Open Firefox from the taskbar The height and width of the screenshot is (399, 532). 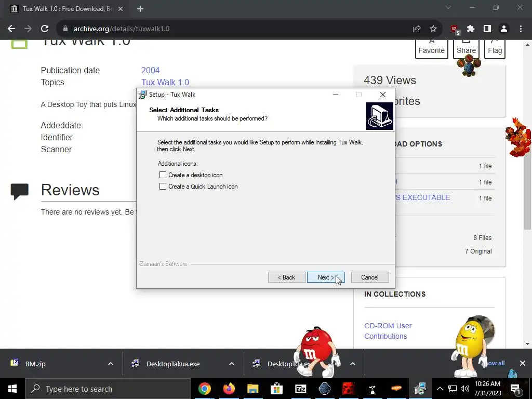[229, 389]
